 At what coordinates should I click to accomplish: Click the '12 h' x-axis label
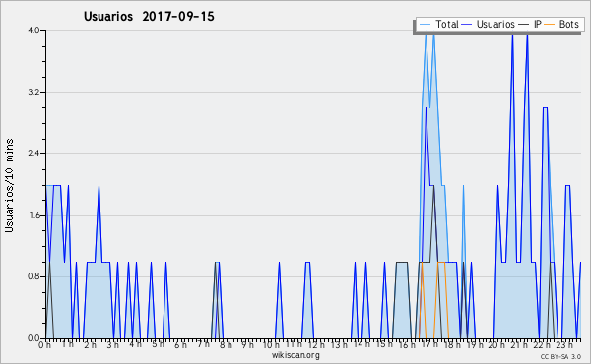click(316, 345)
